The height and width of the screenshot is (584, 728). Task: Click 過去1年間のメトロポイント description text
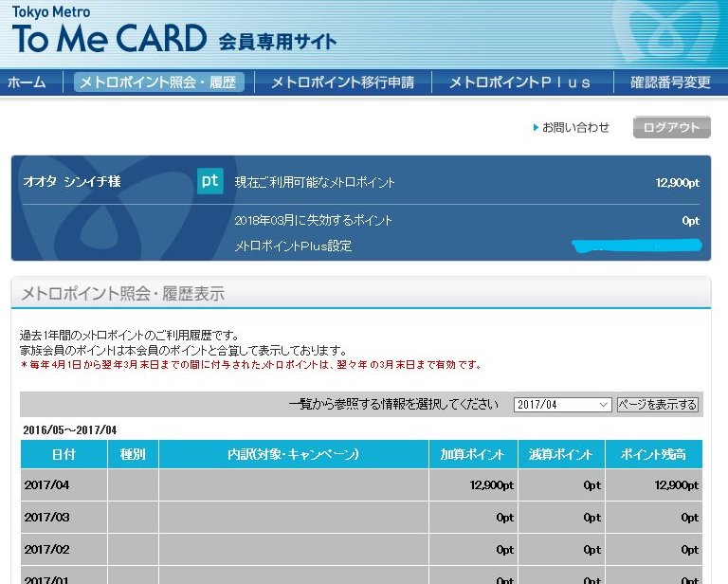click(x=130, y=336)
